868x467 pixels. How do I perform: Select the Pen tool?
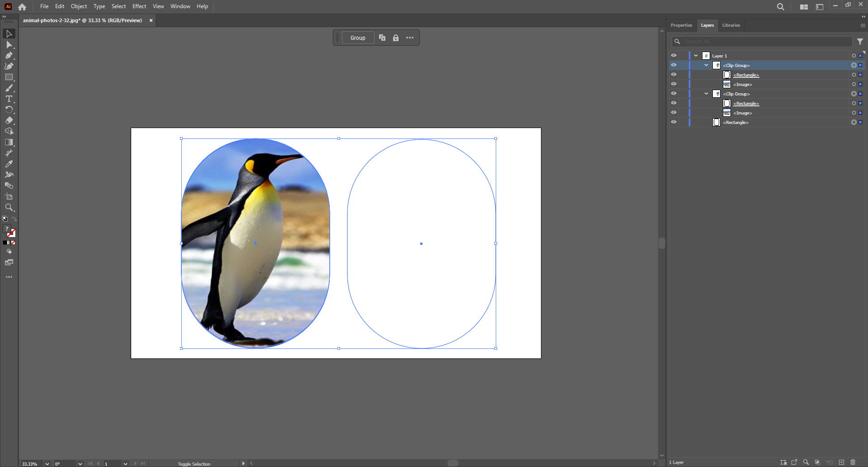point(9,55)
